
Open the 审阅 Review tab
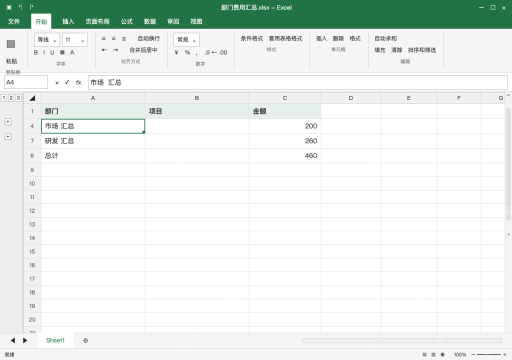(173, 22)
